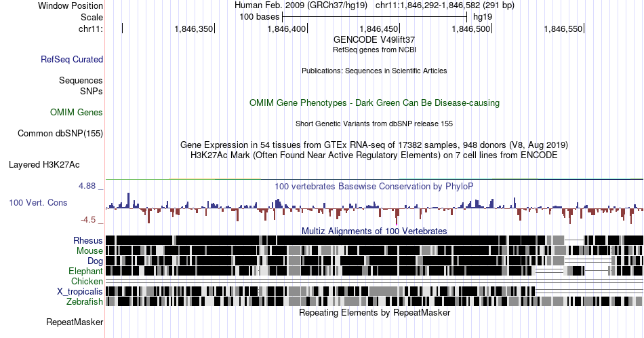Click the Rhesus alignment row label
Image resolution: width=644 pixels, height=338 pixels.
pos(88,240)
